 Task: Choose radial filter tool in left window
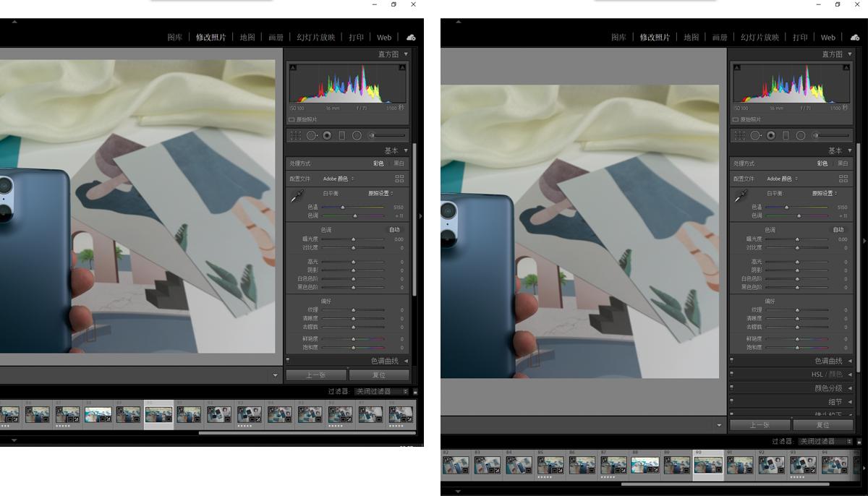(x=357, y=135)
